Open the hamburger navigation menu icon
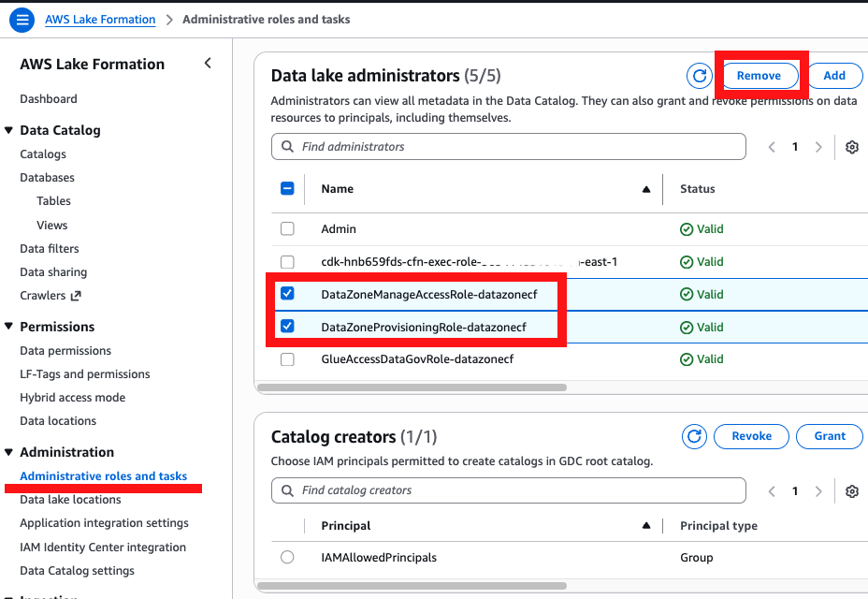Image resolution: width=868 pixels, height=599 pixels. tap(23, 20)
